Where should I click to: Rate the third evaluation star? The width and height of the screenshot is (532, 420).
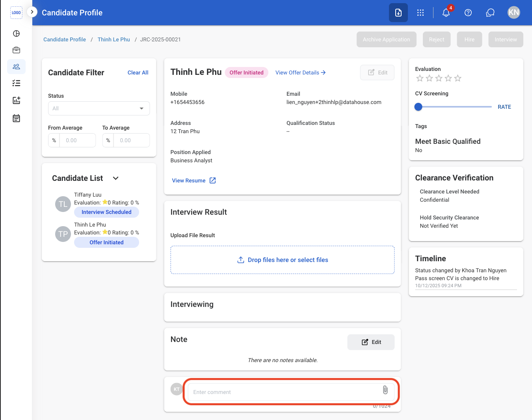(x=439, y=78)
